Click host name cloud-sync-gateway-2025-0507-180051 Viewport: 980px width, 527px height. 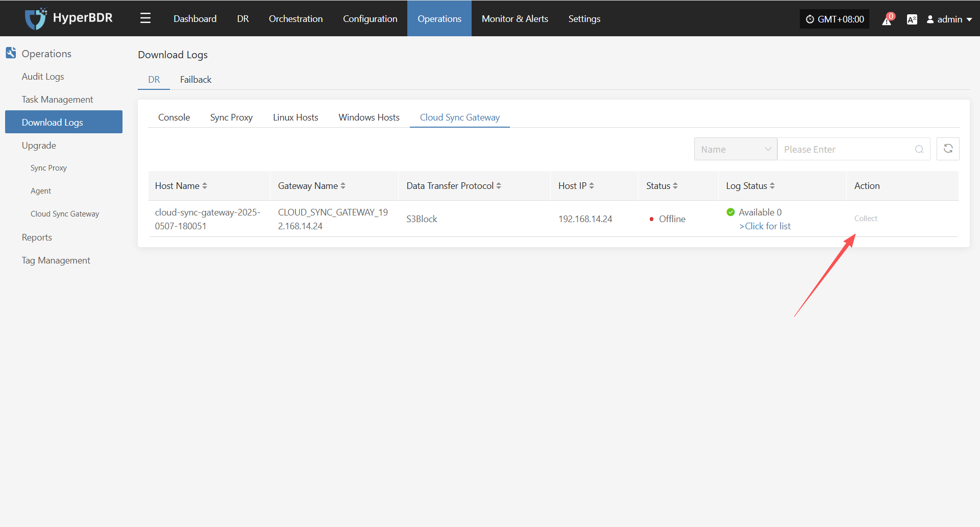(208, 219)
